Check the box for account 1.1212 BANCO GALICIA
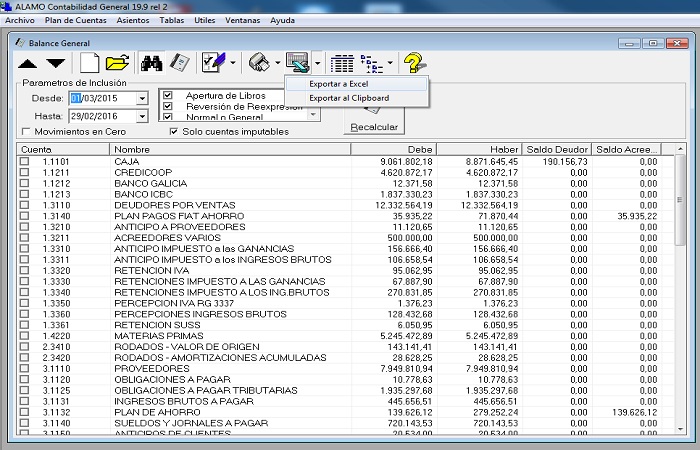This screenshot has width=700, height=450. pyautogui.click(x=24, y=183)
